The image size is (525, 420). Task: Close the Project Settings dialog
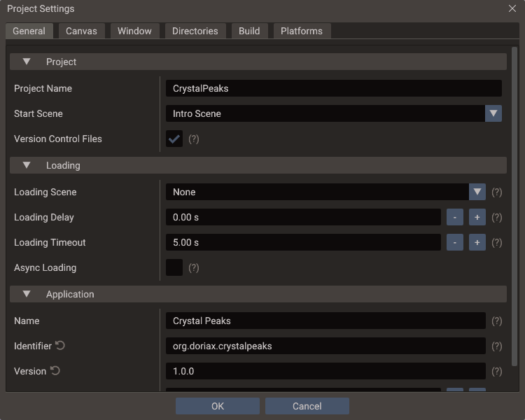[512, 8]
